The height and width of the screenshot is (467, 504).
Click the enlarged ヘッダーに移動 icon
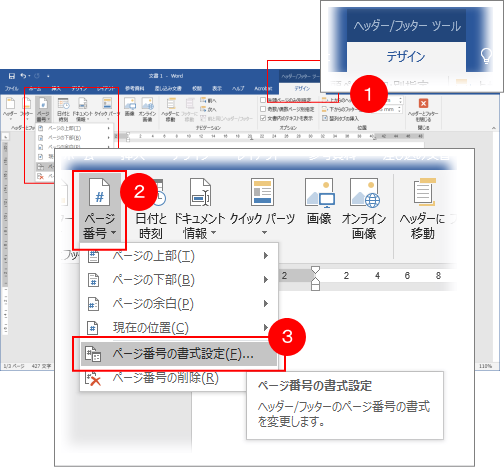[x=424, y=192]
